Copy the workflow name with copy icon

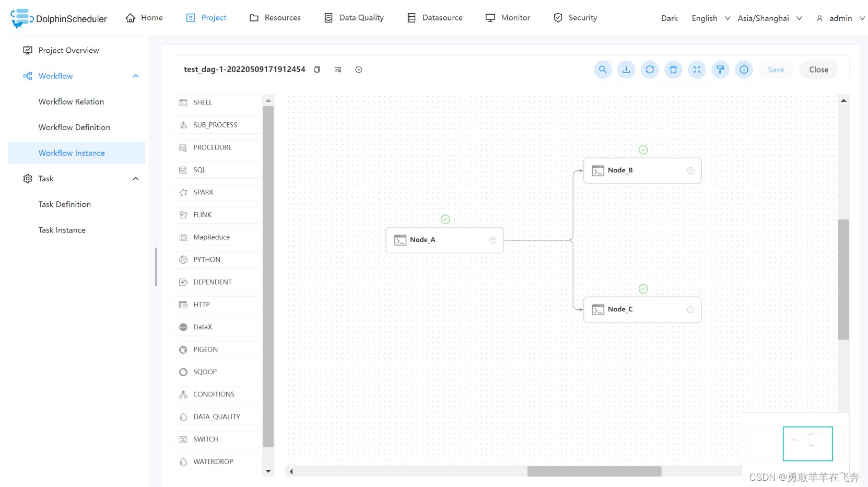pos(317,69)
